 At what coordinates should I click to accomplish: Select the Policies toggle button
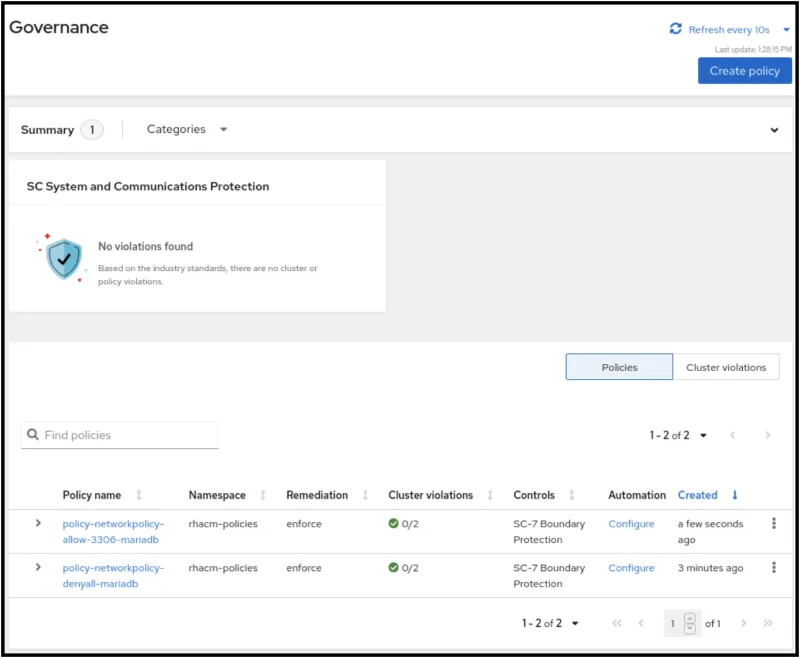point(618,367)
